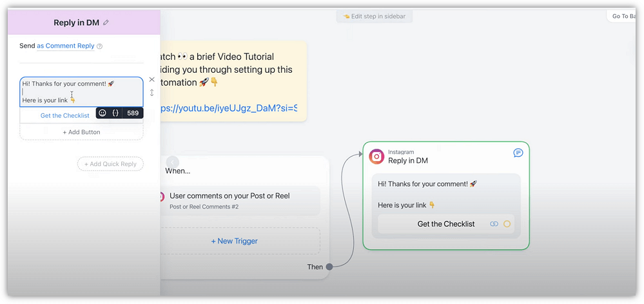Click the Reply in DM title on the node
644x304 pixels.
pyautogui.click(x=408, y=161)
